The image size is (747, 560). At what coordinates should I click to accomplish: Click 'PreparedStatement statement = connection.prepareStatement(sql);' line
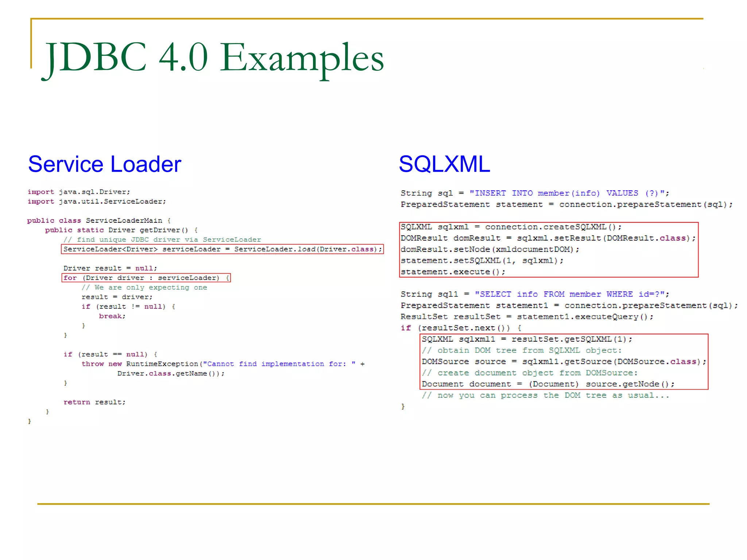click(x=567, y=205)
